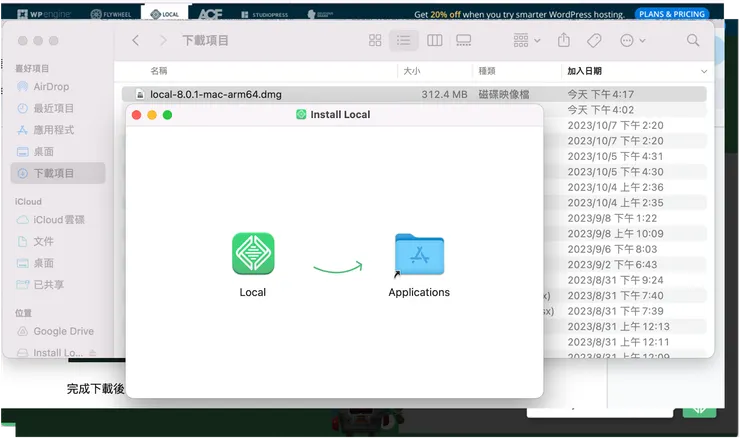Screen dimensions: 740x438
Task: Click the Local label under app icon
Action: pos(252,293)
